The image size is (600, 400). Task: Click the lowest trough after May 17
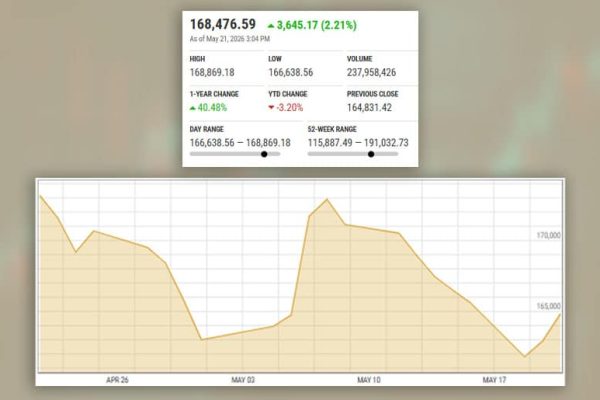525,357
